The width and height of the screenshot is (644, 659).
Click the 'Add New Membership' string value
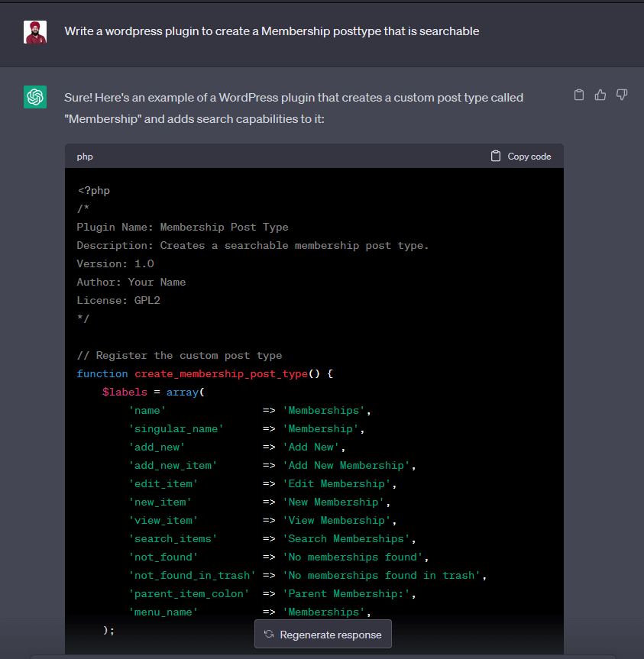(346, 465)
